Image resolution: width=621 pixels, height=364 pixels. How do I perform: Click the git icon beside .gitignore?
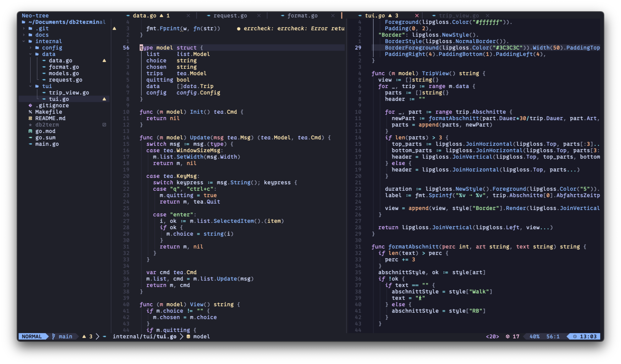(30, 105)
